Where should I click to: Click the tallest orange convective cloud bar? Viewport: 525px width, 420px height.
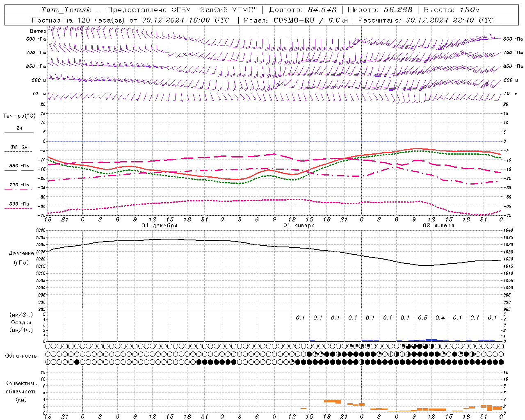[x=489, y=408]
